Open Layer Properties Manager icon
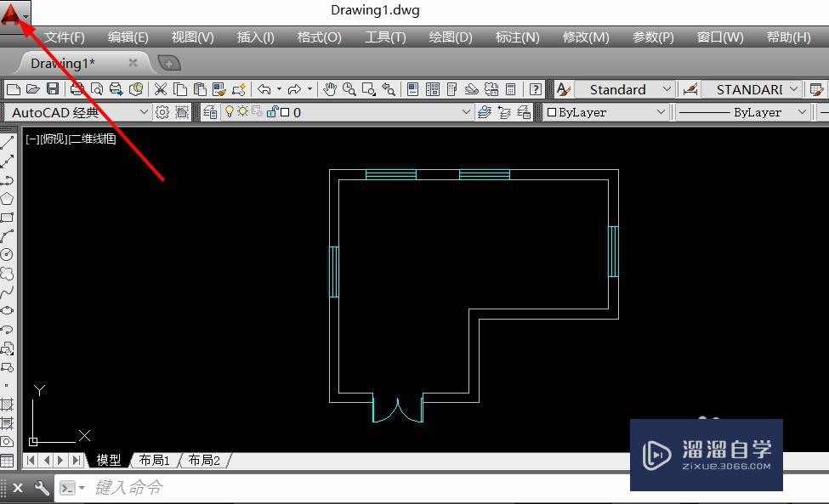Screen dimensions: 829x504 pyautogui.click(x=210, y=112)
